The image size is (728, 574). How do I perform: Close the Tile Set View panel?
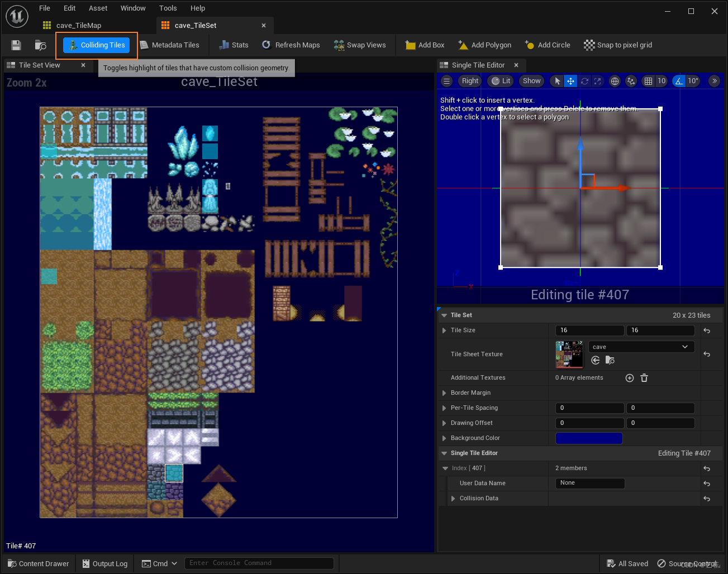[83, 65]
